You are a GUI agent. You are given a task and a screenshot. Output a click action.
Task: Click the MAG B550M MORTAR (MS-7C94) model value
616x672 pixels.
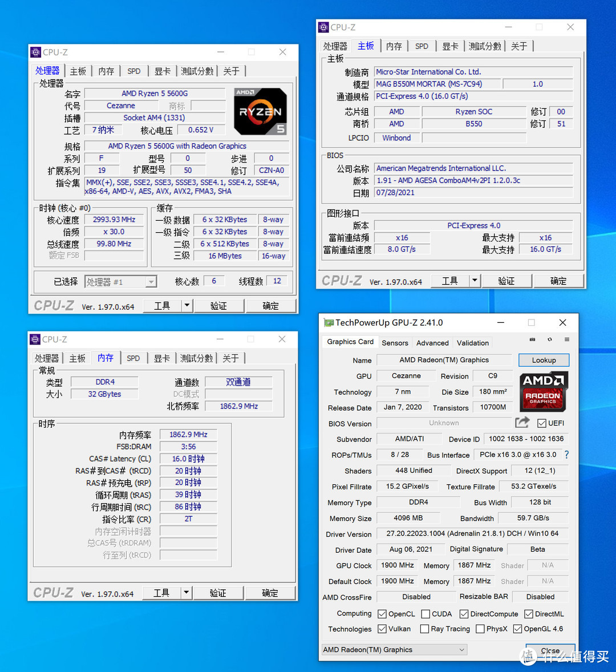click(437, 84)
